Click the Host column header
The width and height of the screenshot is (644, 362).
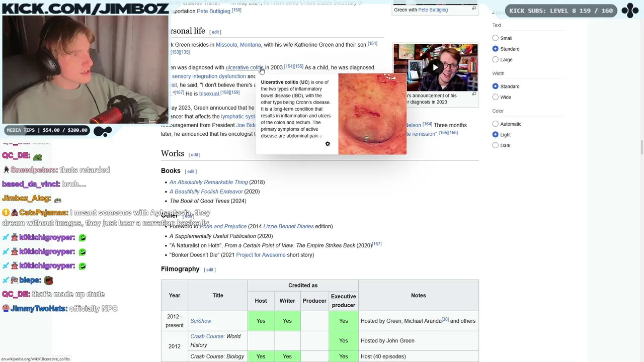pos(261,301)
